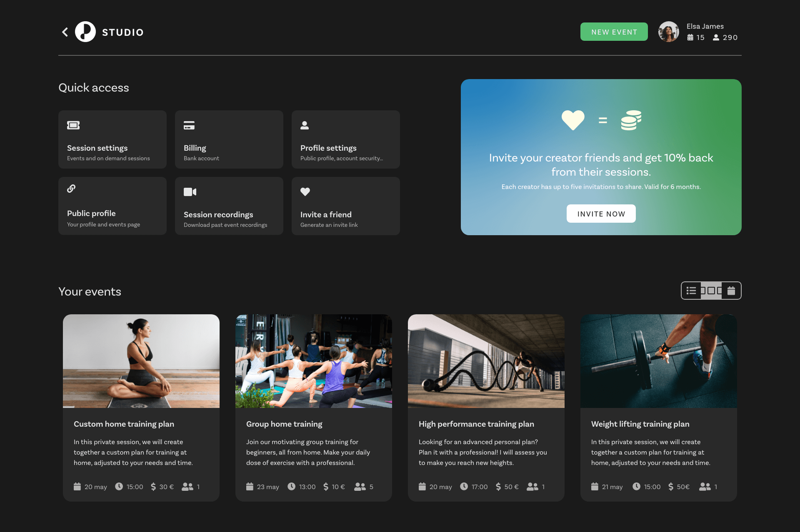Click the followers icon showing 290
The width and height of the screenshot is (800, 532).
716,37
